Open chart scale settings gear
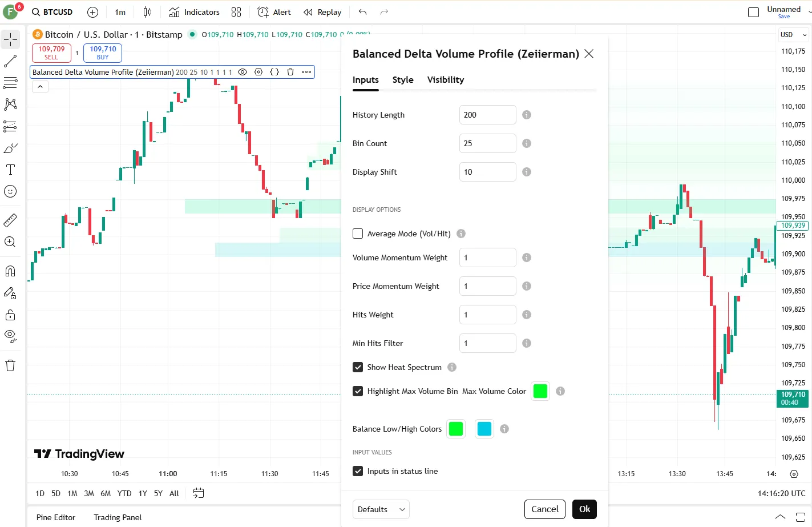Viewport: 812px width, 527px height. click(794, 474)
